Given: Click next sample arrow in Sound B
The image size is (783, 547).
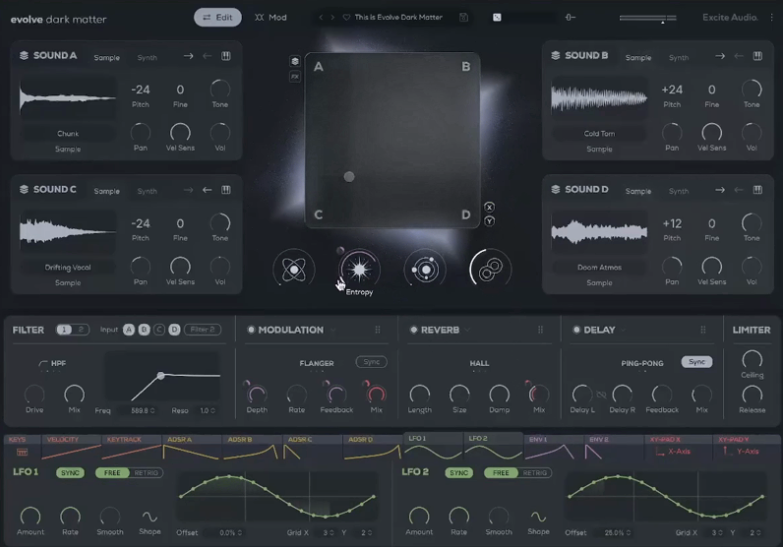Looking at the screenshot, I should click(720, 56).
